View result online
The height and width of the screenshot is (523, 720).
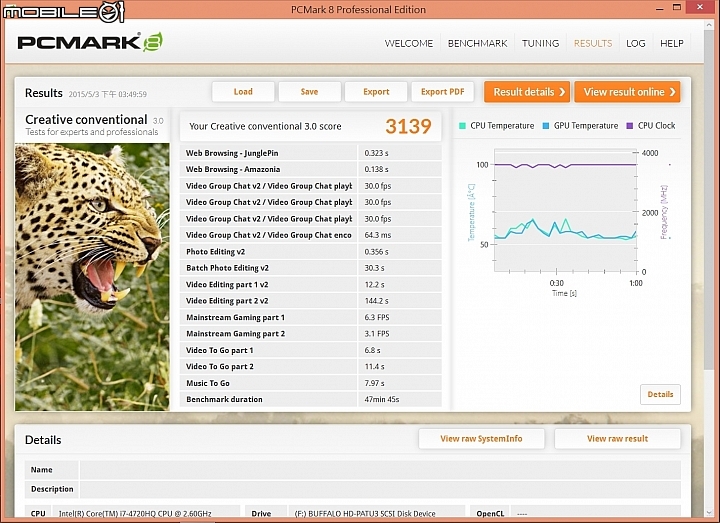(627, 92)
